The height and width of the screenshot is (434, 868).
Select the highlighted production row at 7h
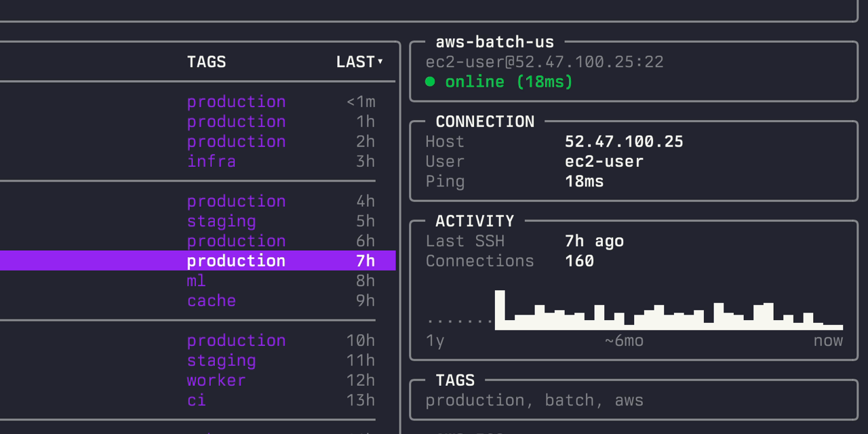click(236, 261)
